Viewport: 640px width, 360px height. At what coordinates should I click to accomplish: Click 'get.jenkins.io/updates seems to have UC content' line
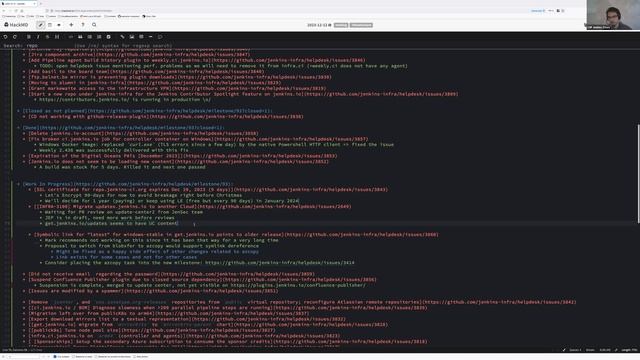[111, 223]
